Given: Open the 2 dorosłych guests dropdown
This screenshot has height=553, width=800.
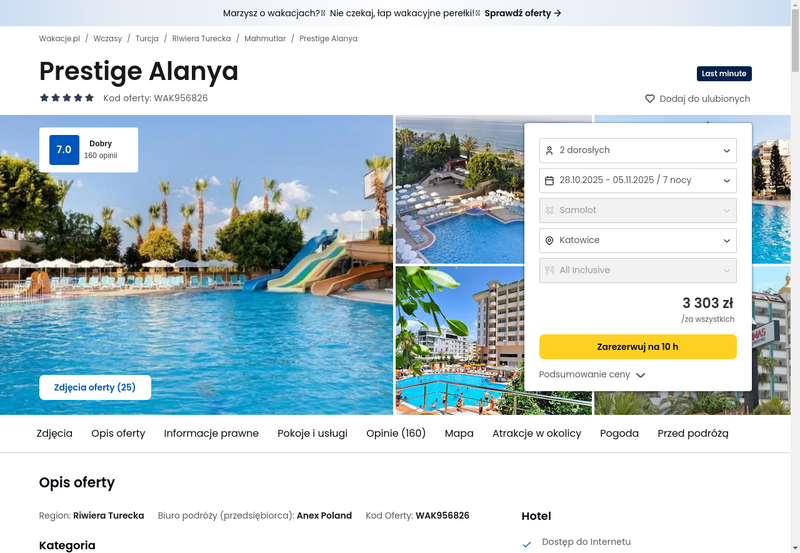Looking at the screenshot, I should [638, 150].
